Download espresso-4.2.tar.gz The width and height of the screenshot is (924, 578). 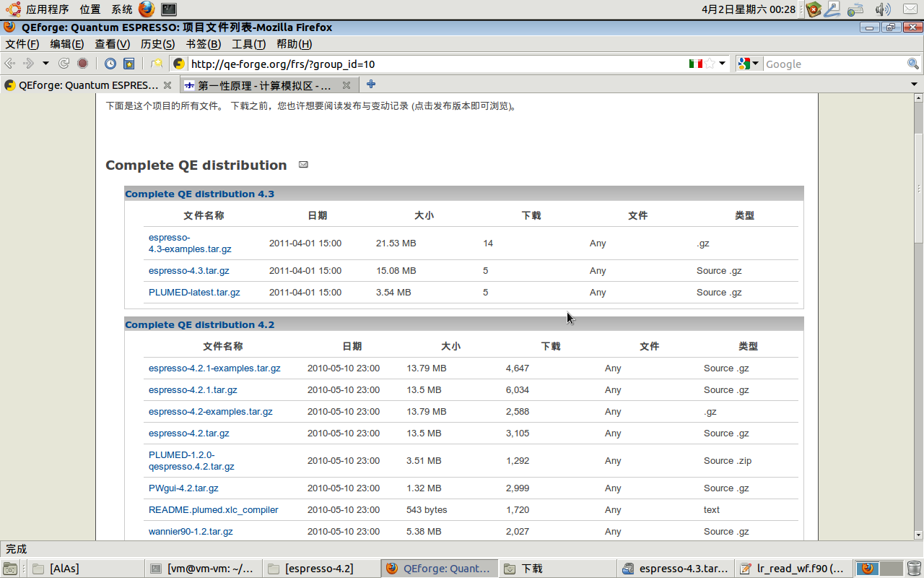[x=189, y=433]
